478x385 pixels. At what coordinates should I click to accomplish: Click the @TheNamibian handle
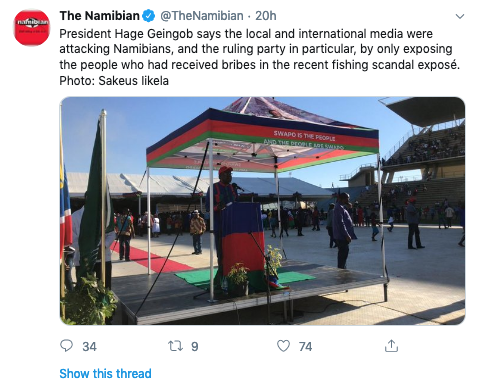[x=202, y=16]
